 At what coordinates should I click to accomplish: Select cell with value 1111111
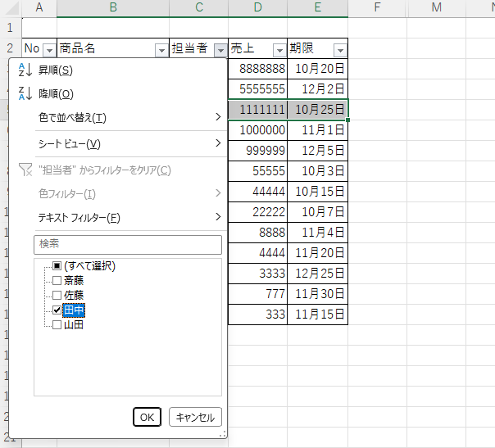[257, 110]
